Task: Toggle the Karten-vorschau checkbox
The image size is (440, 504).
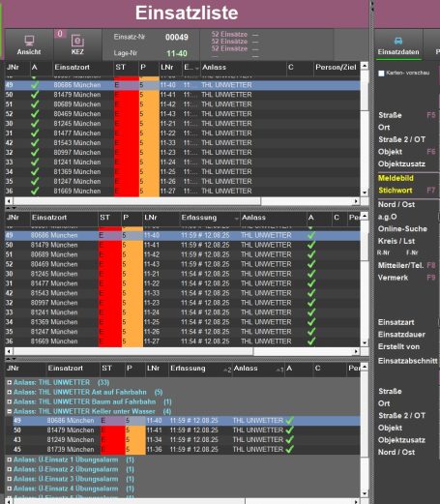Action: 381,74
